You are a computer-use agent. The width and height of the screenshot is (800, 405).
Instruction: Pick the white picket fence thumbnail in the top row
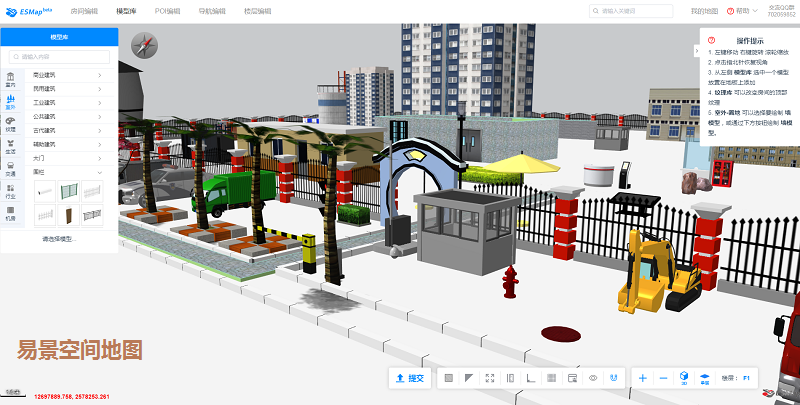92,191
